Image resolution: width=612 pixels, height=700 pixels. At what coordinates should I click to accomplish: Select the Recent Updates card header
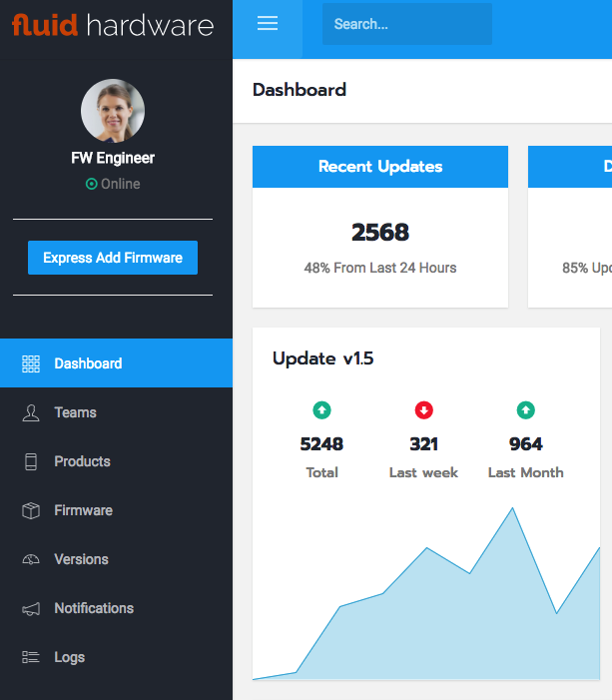point(380,167)
